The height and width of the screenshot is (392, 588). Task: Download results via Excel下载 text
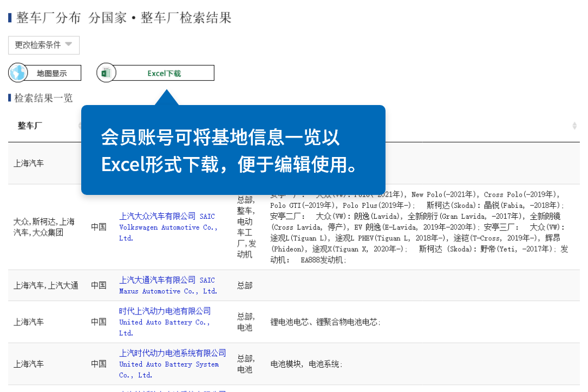point(164,73)
